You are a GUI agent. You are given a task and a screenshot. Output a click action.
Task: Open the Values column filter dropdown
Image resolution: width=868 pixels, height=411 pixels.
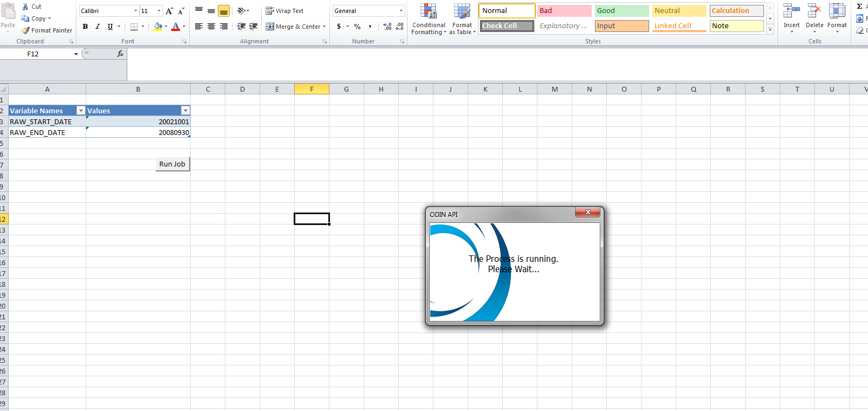185,111
